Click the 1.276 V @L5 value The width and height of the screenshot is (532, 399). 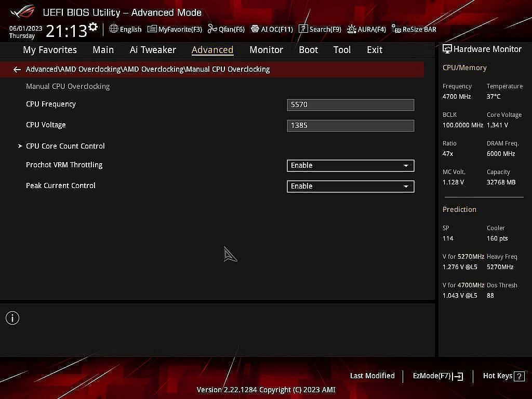tap(460, 267)
